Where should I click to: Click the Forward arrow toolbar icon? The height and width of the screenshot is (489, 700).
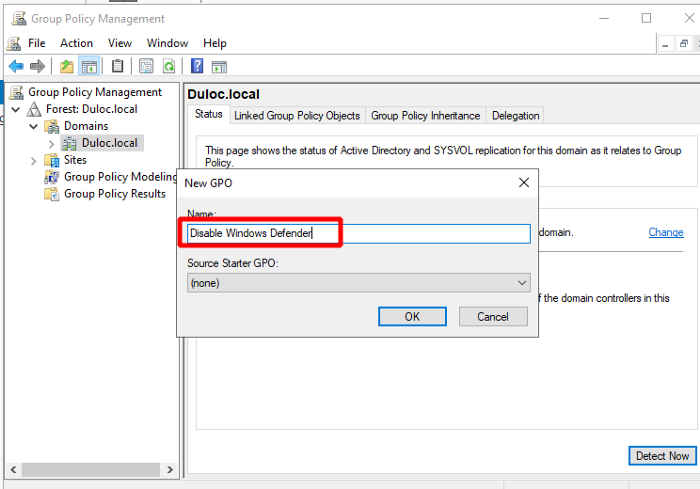coord(38,67)
